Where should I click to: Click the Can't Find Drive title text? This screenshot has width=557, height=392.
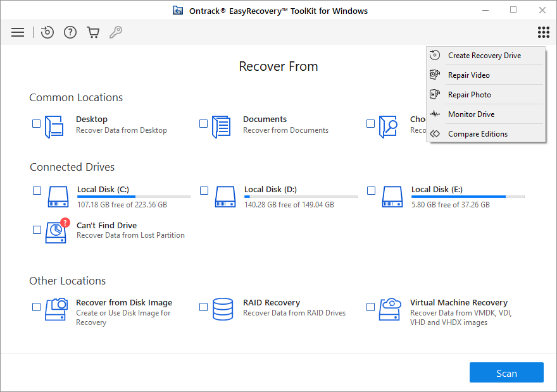[106, 225]
